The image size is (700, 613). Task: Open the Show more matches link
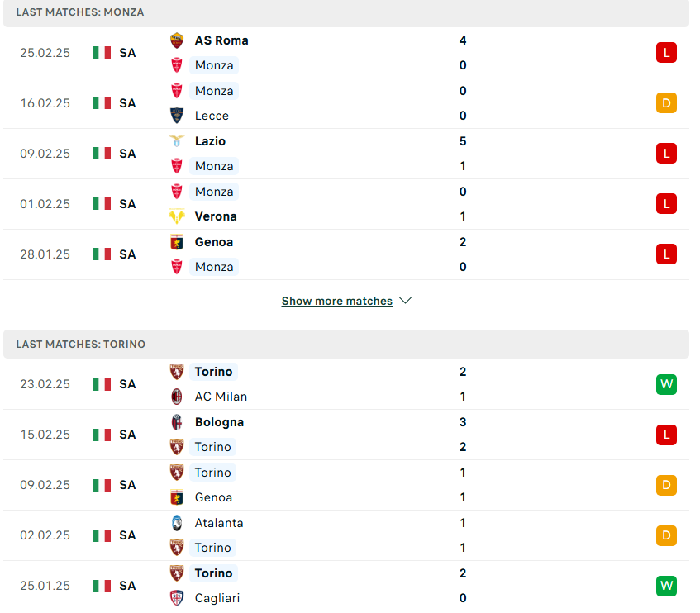click(x=337, y=302)
